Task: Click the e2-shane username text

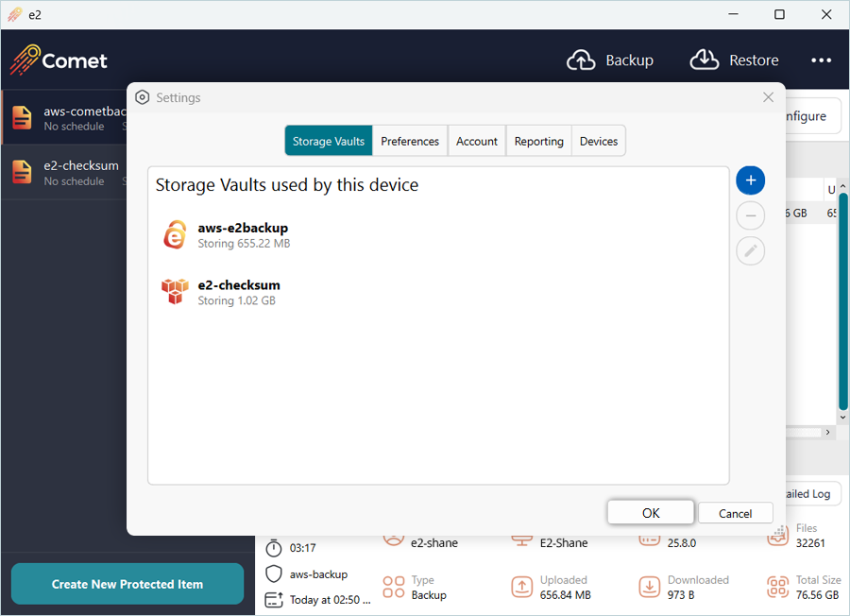Action: (x=433, y=543)
